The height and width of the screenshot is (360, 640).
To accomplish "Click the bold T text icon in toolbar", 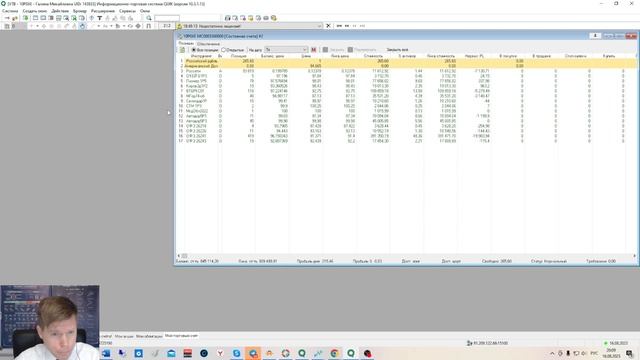I will click(x=99, y=18).
